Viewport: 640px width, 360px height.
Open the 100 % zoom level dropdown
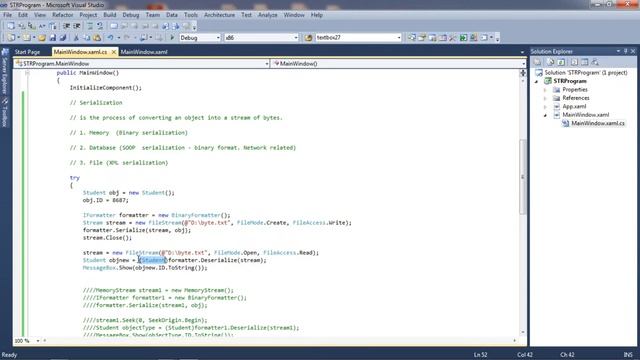38,340
